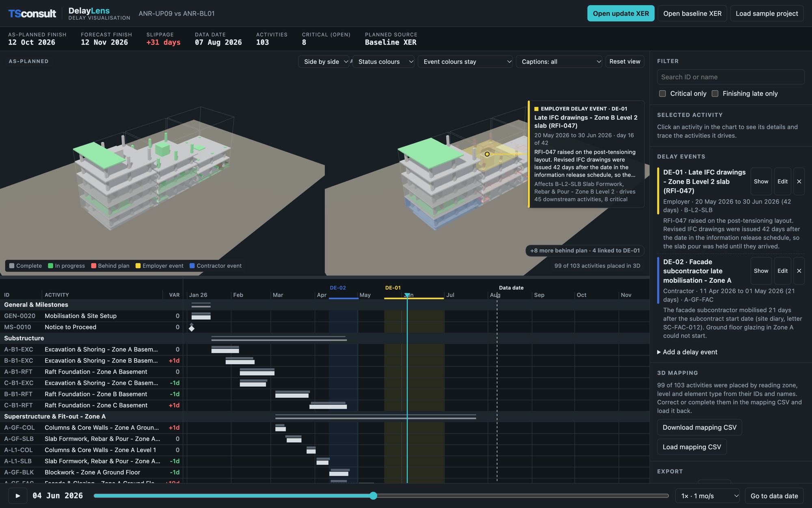Click the Contractor event legend swatch
The width and height of the screenshot is (812, 508).
click(x=192, y=266)
